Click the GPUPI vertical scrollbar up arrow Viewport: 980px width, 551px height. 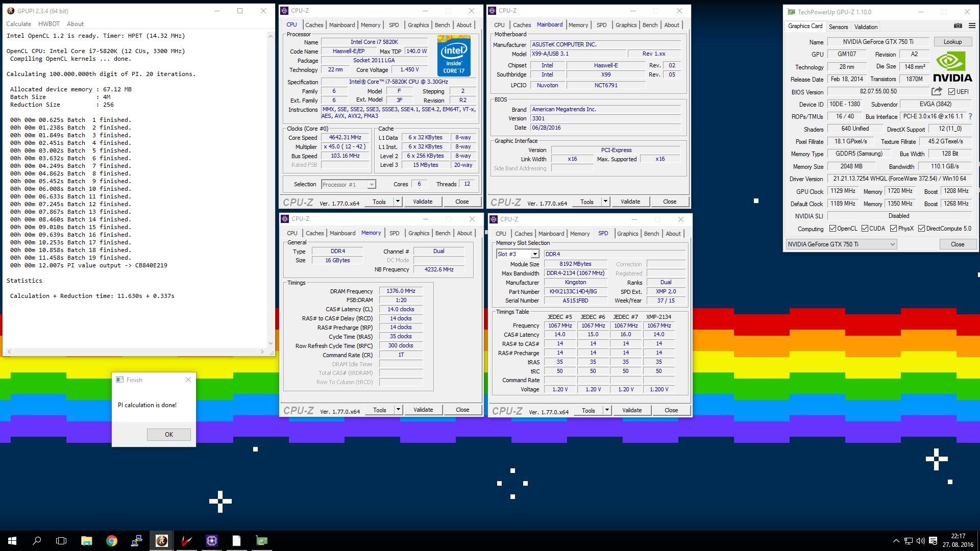(271, 36)
